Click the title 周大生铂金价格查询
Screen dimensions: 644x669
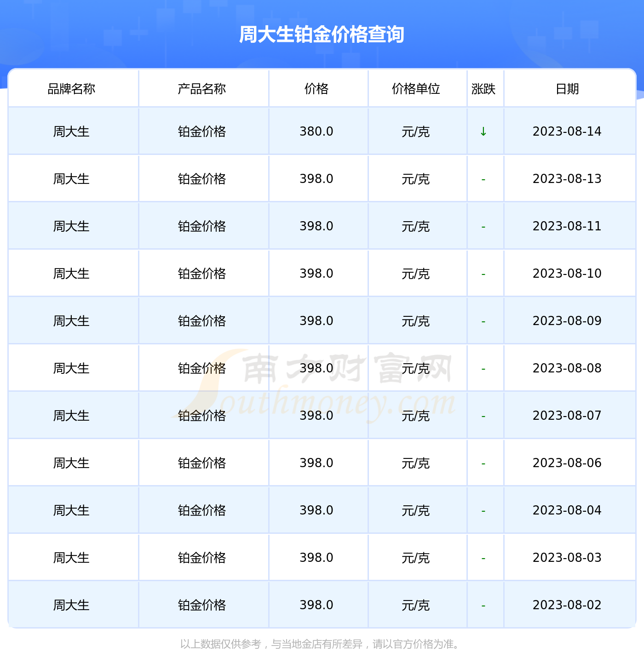pos(322,34)
